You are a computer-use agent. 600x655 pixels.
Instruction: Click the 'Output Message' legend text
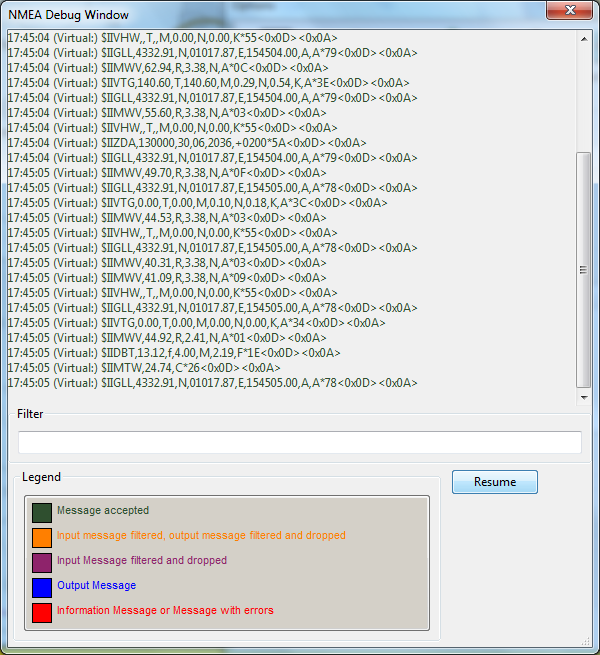click(96, 586)
